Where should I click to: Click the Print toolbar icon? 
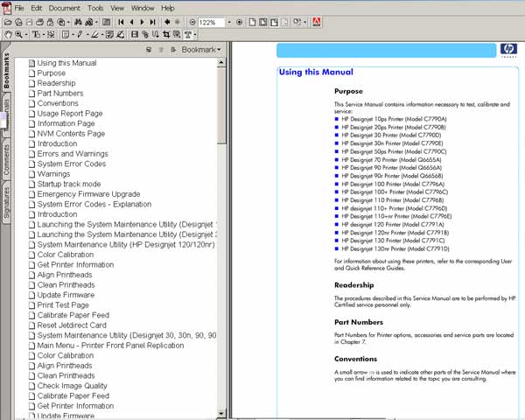39,23
